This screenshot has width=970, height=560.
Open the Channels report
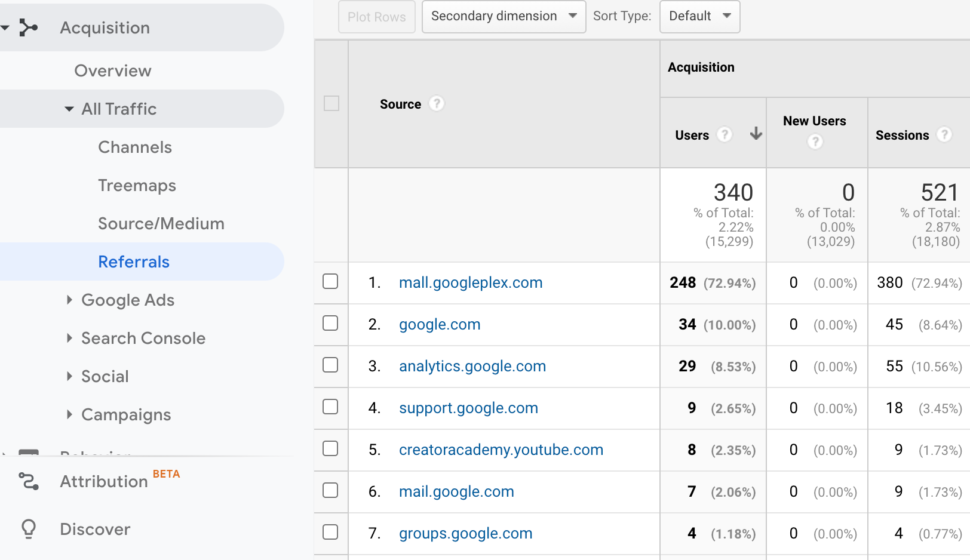[x=135, y=147]
